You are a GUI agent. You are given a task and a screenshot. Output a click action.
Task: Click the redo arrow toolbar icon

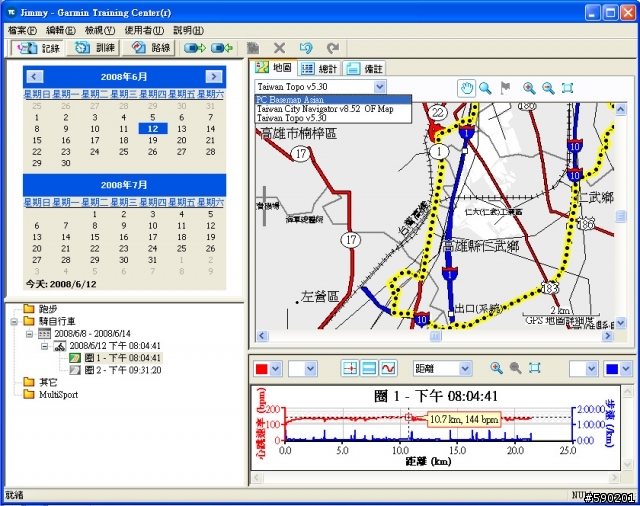point(333,48)
